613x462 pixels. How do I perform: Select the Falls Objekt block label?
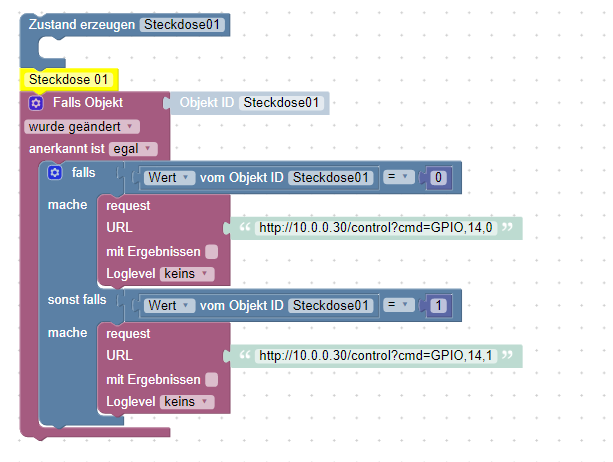88,103
